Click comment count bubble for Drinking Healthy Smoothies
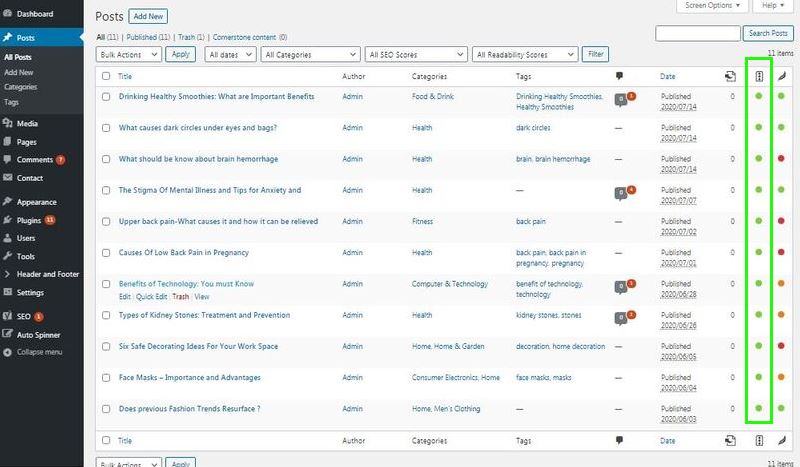 coord(622,99)
